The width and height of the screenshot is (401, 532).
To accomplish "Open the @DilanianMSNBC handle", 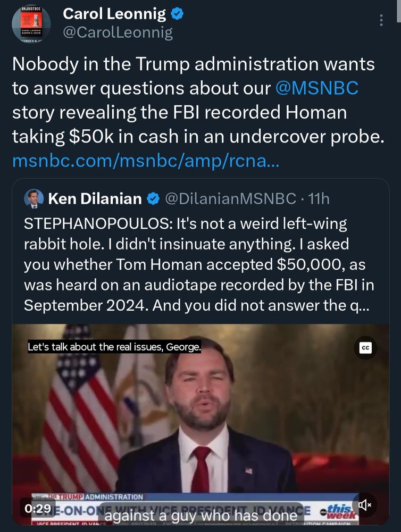I will click(x=230, y=199).
